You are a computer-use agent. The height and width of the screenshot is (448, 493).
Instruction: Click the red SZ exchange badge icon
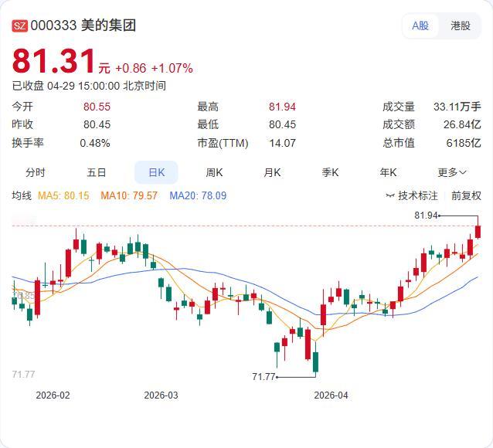(x=20, y=25)
